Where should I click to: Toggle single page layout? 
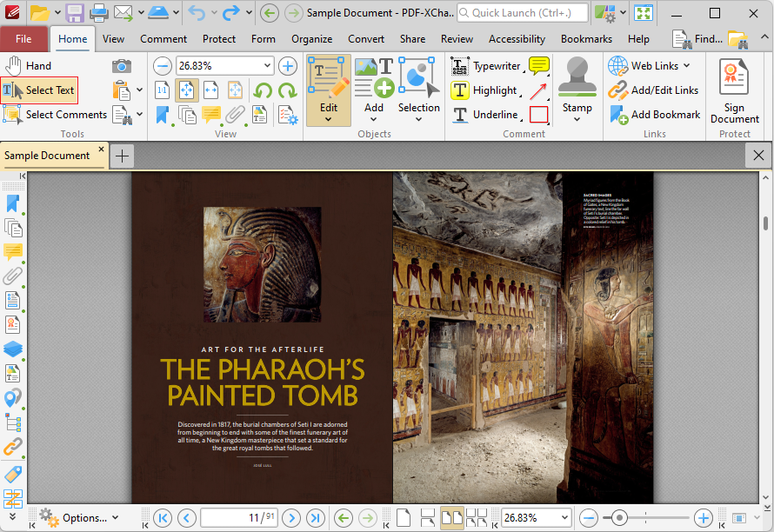click(x=404, y=518)
